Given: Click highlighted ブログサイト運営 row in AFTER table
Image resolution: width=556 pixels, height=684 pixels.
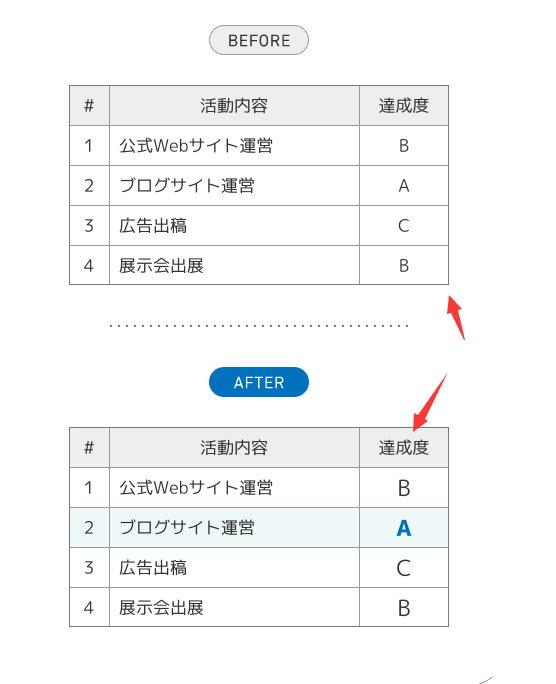Looking at the screenshot, I should point(259,528).
